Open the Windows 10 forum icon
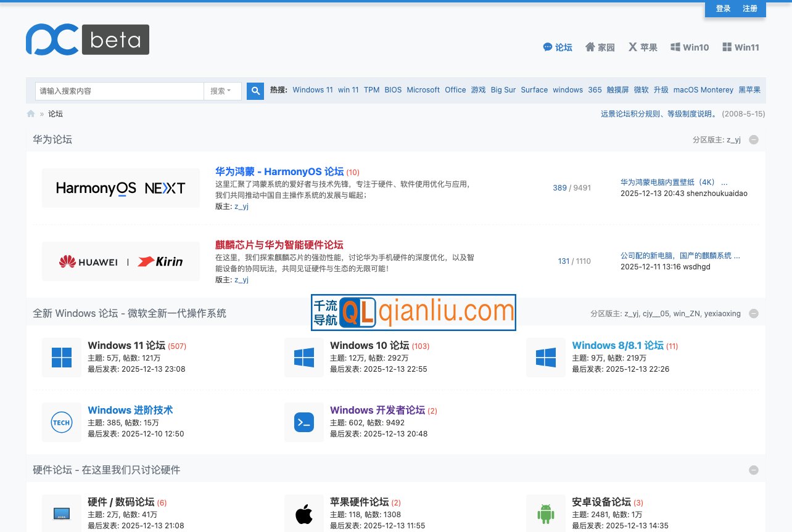Image resolution: width=792 pixels, height=532 pixels. [x=304, y=358]
